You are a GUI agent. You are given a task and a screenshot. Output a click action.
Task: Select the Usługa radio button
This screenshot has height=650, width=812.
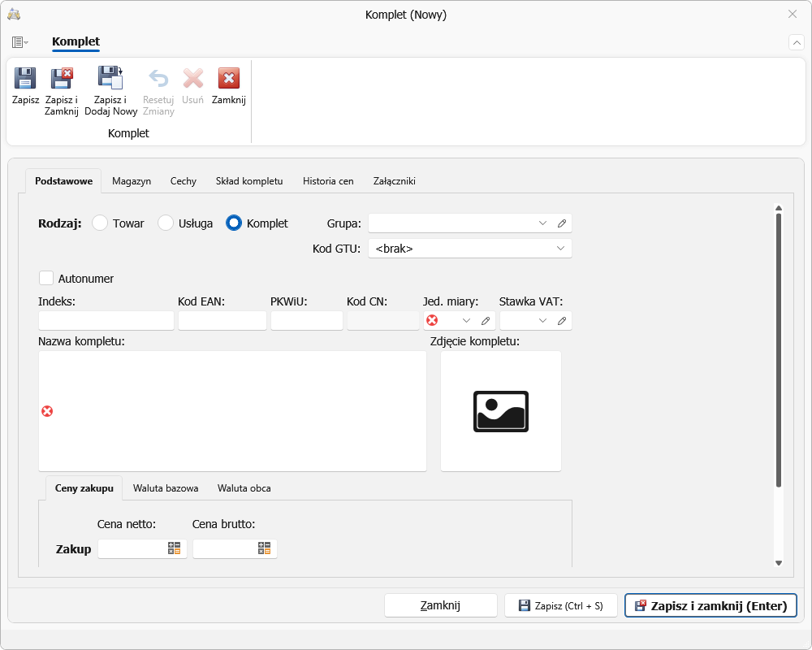[165, 223]
